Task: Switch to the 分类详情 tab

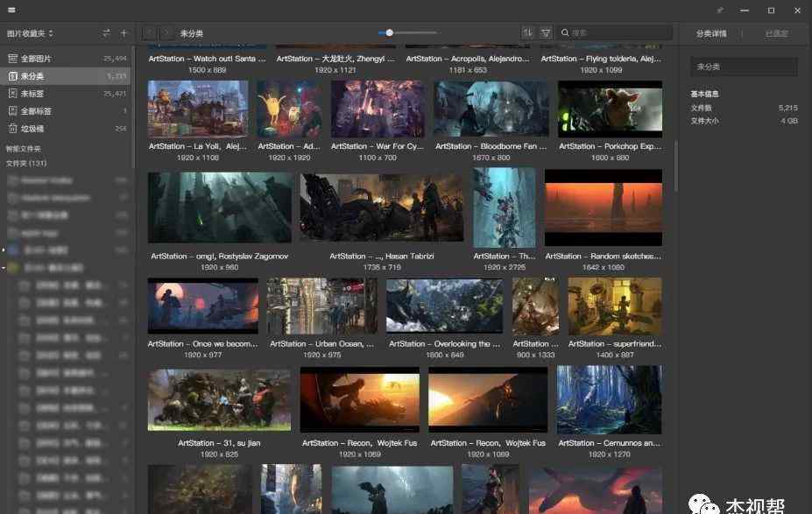Action: point(711,33)
